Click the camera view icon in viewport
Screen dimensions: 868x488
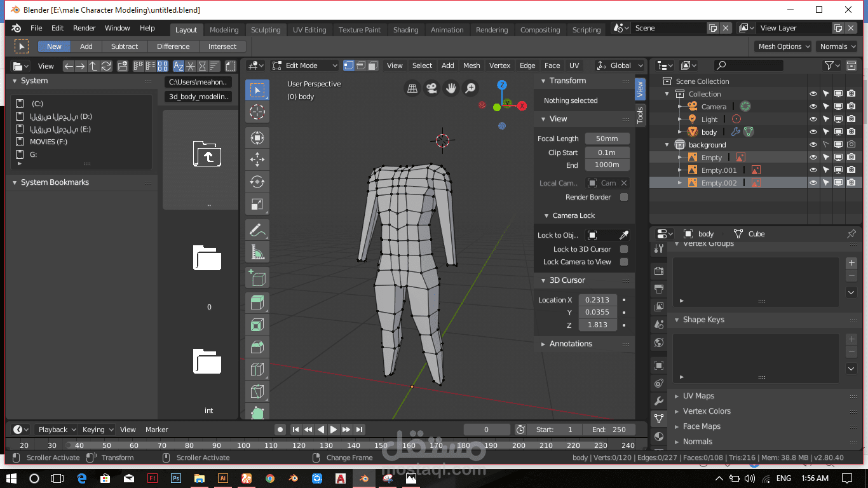(x=431, y=88)
